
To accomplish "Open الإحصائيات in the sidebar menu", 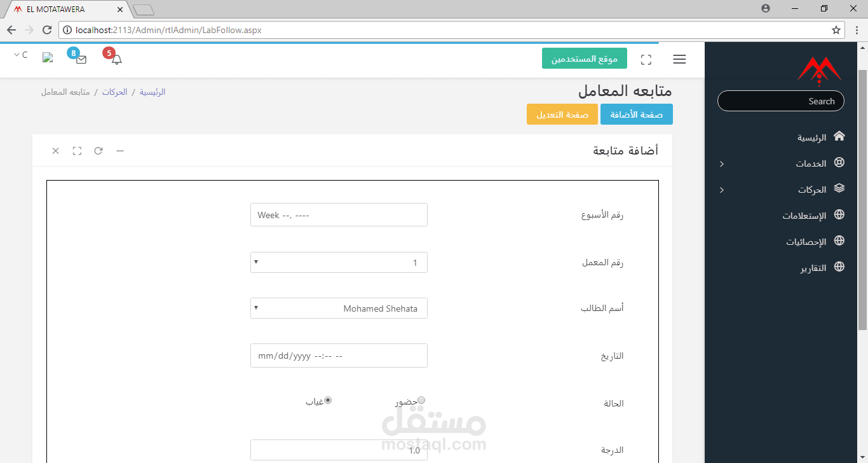I will click(x=806, y=242).
